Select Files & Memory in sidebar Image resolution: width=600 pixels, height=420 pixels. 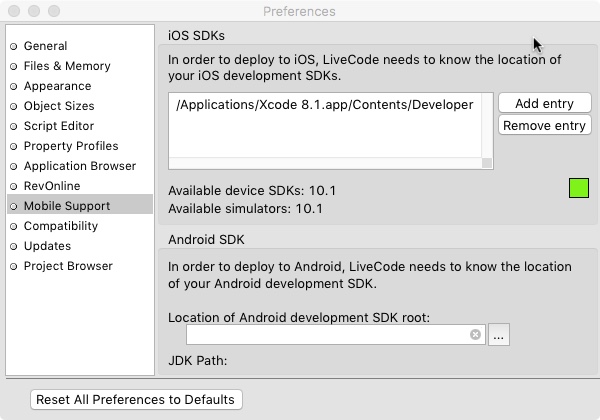point(67,66)
